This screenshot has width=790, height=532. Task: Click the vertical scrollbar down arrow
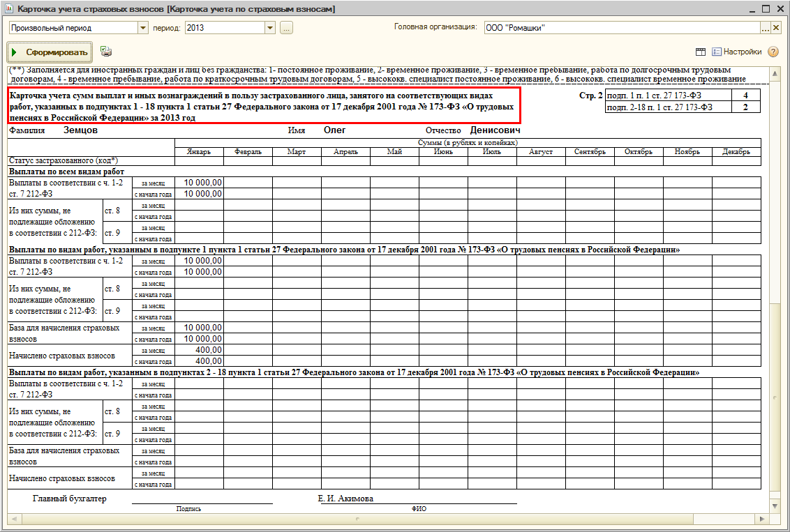(x=775, y=506)
